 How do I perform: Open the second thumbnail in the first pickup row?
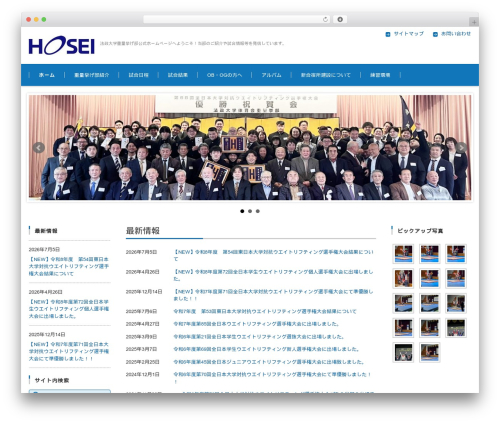click(430, 254)
